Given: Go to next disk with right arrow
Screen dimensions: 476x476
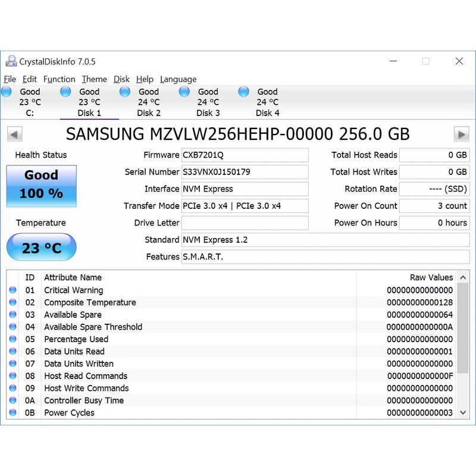Looking at the screenshot, I should (x=462, y=134).
